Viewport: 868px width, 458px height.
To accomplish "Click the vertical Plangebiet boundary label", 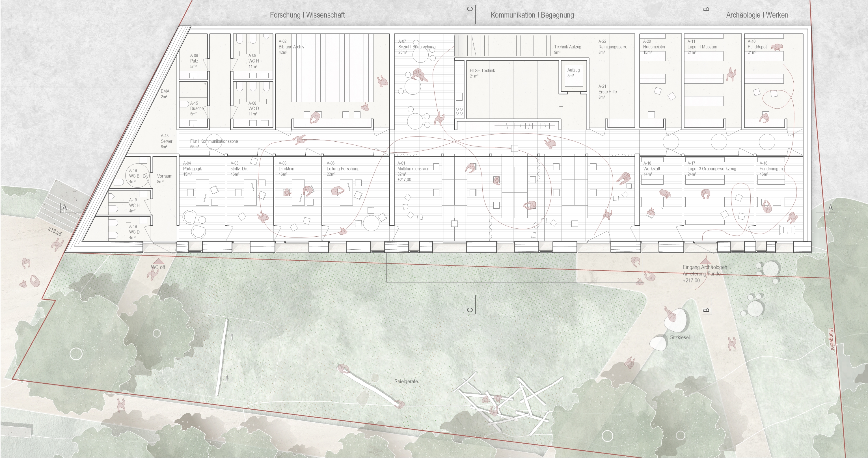I will (x=831, y=340).
